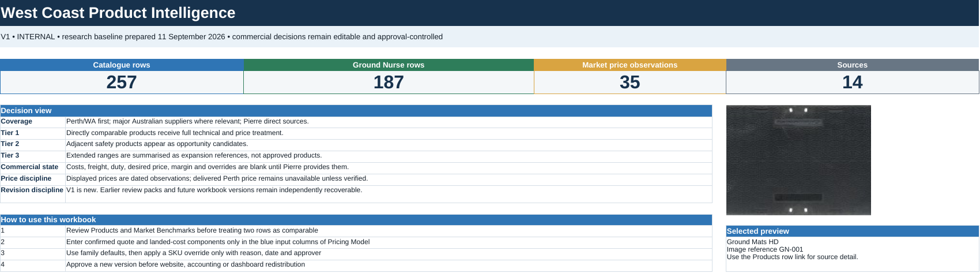Select the Decision view section header
The height and width of the screenshot is (273, 980).
[x=356, y=110]
